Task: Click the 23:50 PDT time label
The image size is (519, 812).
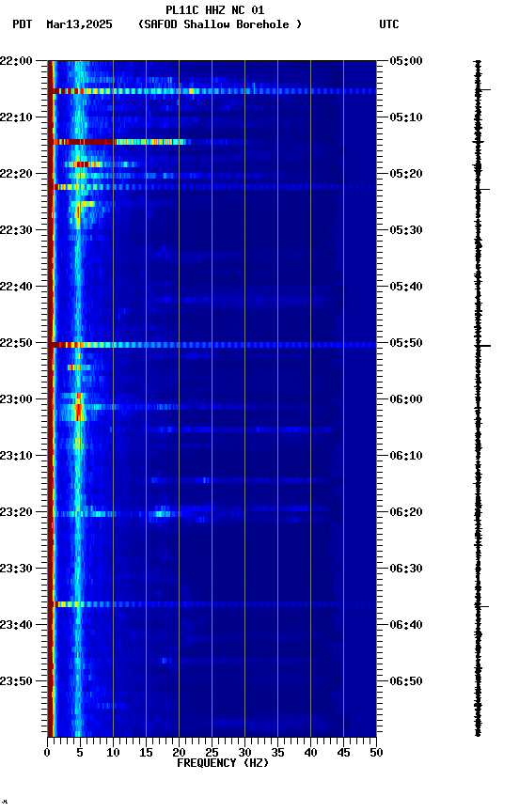Action: 16,681
